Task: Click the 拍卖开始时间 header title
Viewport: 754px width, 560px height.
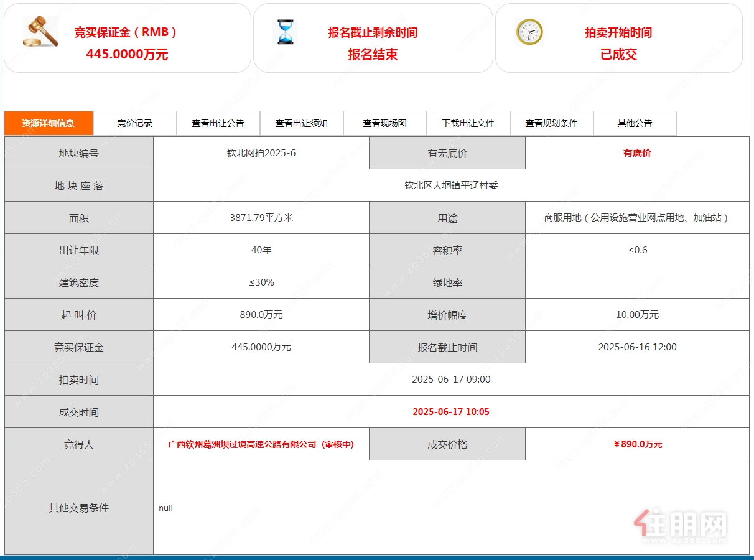Action: (x=618, y=32)
